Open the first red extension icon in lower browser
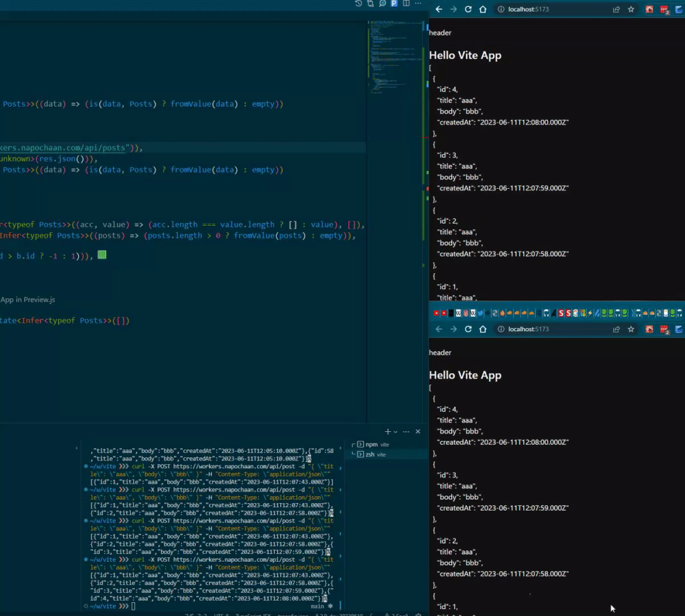The width and height of the screenshot is (685, 616). click(x=649, y=329)
